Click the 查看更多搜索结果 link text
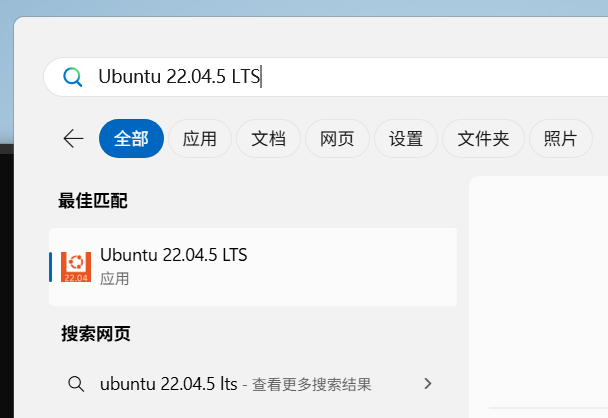Viewport: 608px width, 418px height. pyautogui.click(x=311, y=384)
